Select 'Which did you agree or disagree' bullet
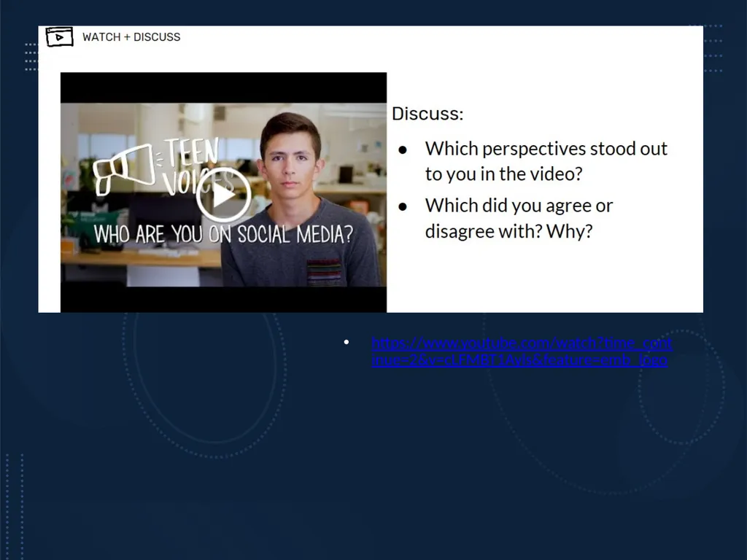Image resolution: width=747 pixels, height=560 pixels. click(519, 218)
